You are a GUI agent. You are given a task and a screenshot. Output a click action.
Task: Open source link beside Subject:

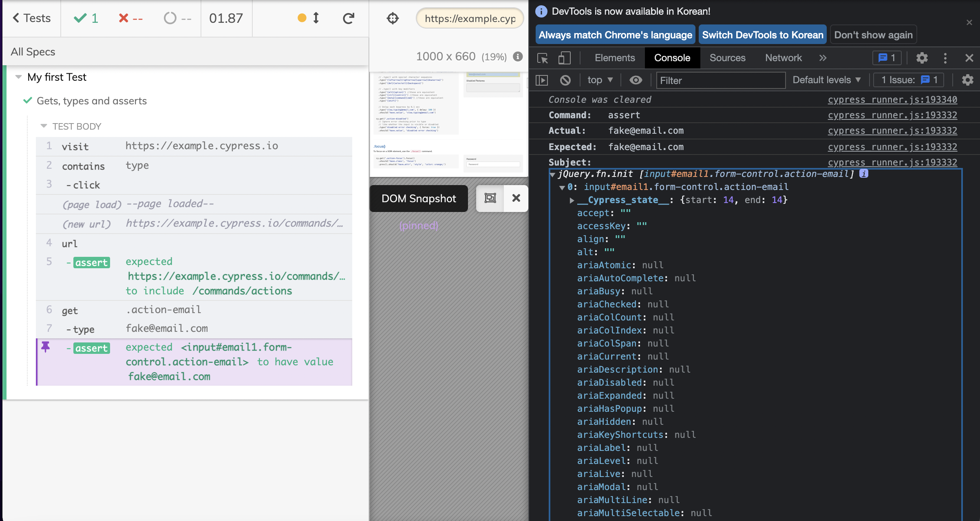point(892,163)
